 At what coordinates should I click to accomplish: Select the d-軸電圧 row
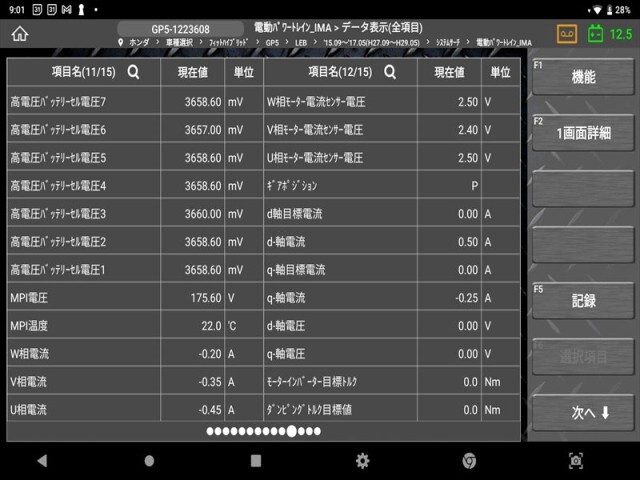[x=392, y=326]
